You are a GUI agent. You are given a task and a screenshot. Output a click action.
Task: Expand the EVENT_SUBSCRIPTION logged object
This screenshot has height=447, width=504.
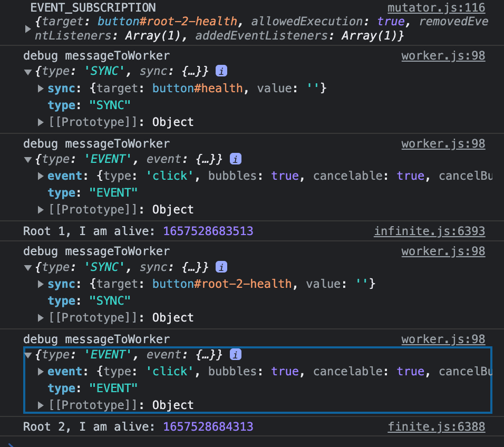[28, 29]
